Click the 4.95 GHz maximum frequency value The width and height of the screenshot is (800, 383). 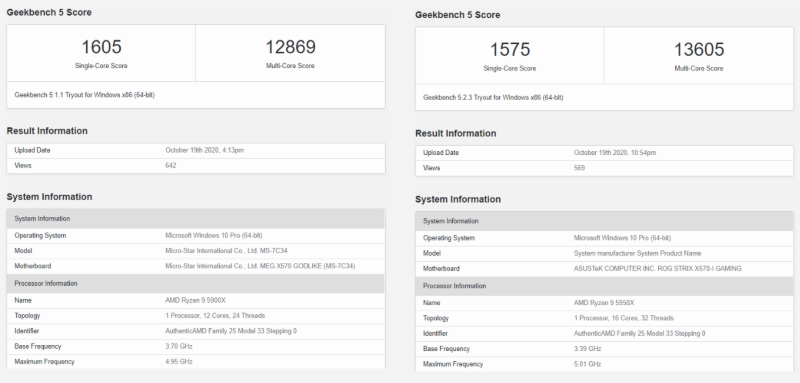[x=179, y=362]
